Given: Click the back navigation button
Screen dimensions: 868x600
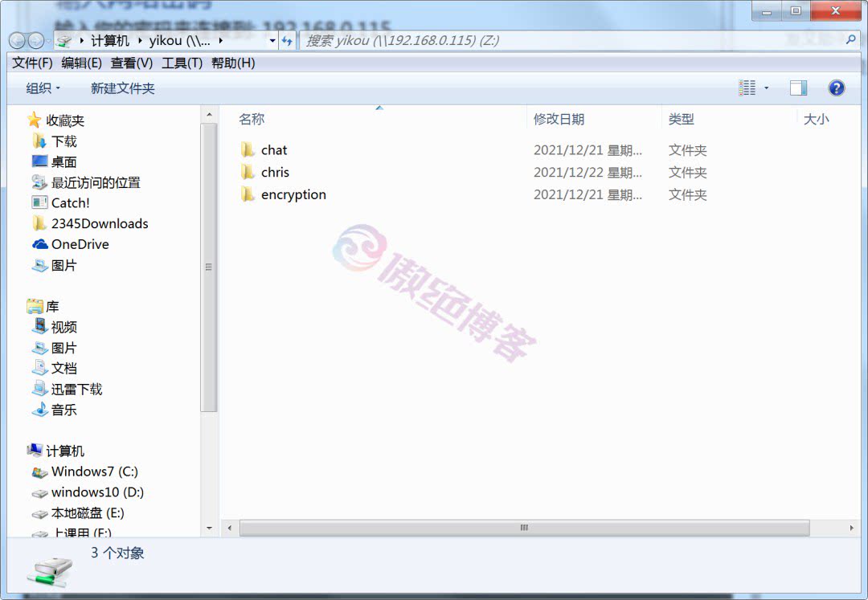Looking at the screenshot, I should pyautogui.click(x=16, y=40).
